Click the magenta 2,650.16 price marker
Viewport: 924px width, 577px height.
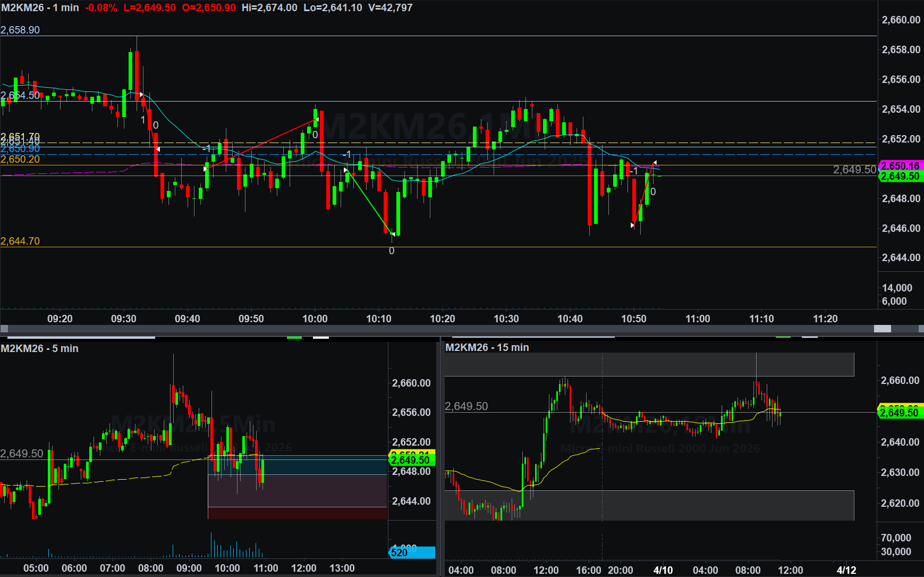coord(901,166)
